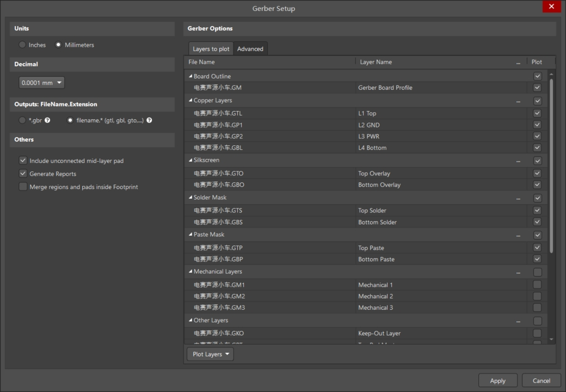The width and height of the screenshot is (566, 392).
Task: Open the ellipsis menu in Copper Layers row
Action: pyautogui.click(x=518, y=101)
